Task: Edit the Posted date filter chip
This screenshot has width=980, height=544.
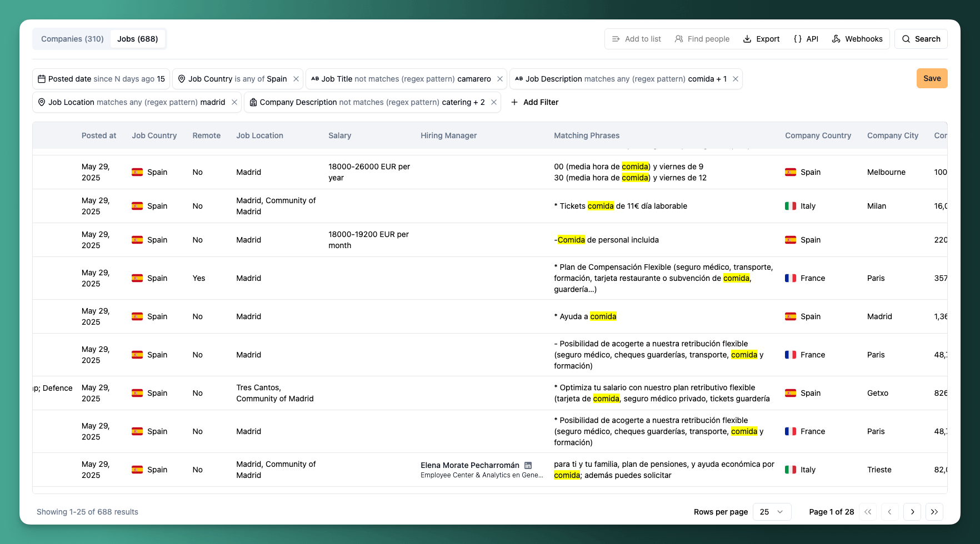Action: (101, 79)
